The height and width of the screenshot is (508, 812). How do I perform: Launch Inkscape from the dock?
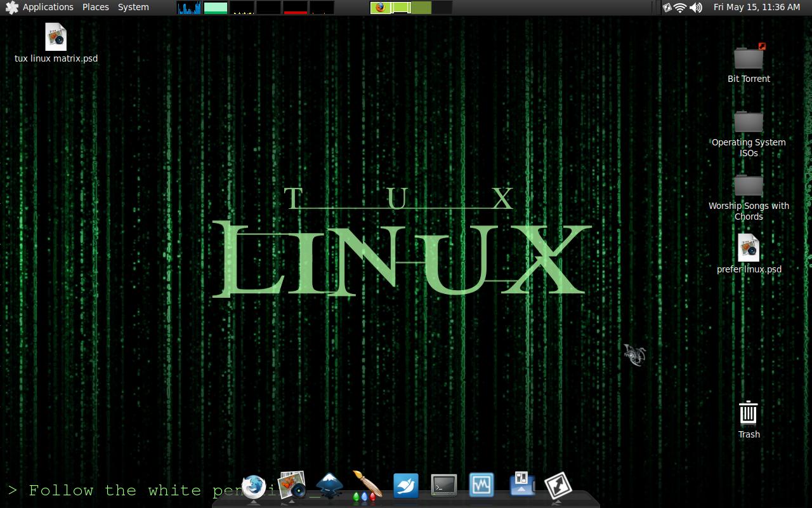point(329,486)
